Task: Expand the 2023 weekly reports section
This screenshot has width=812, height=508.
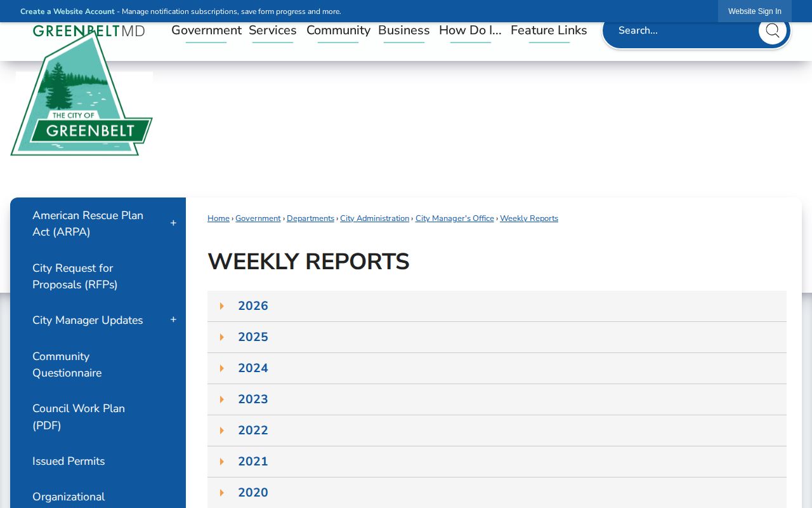Action: 497,399
